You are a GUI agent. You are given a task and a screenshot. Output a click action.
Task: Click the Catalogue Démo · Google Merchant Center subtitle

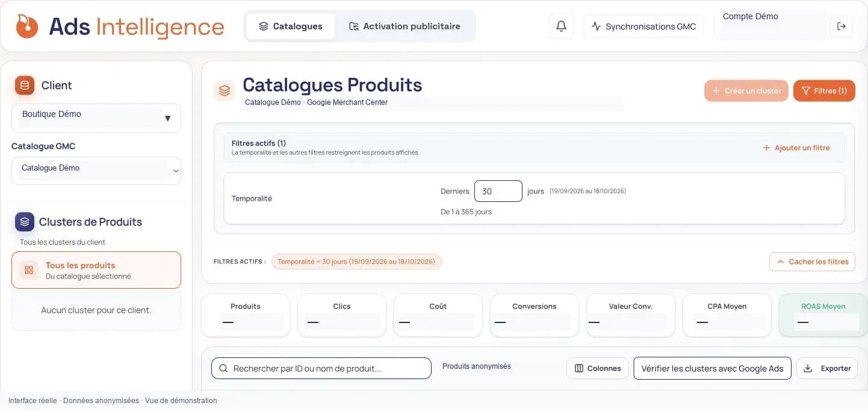click(317, 102)
